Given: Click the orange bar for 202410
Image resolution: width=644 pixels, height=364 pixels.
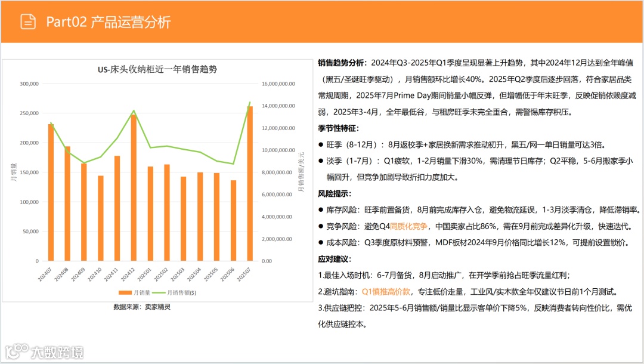Looking at the screenshot, I should (101, 218).
